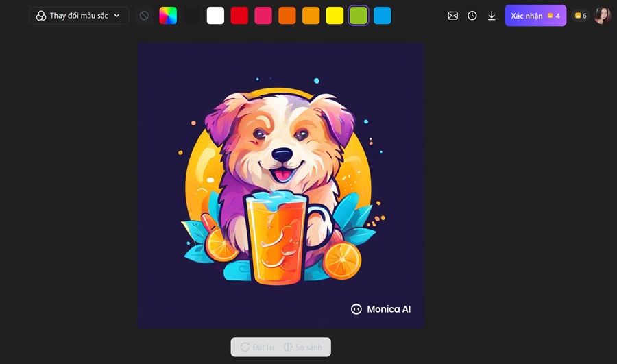Viewport: 617px width, 364px height.
Task: Toggle the 'So sánh' compare view
Action: pos(303,348)
